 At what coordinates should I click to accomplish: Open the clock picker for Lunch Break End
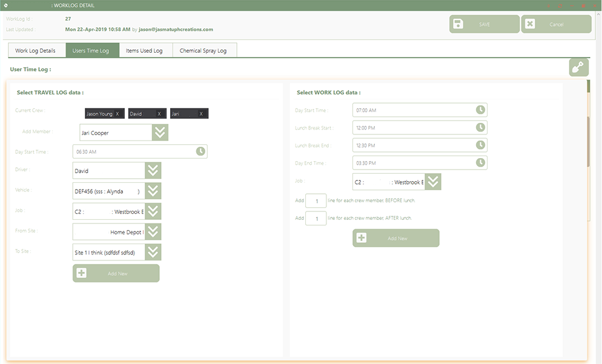pyautogui.click(x=480, y=145)
